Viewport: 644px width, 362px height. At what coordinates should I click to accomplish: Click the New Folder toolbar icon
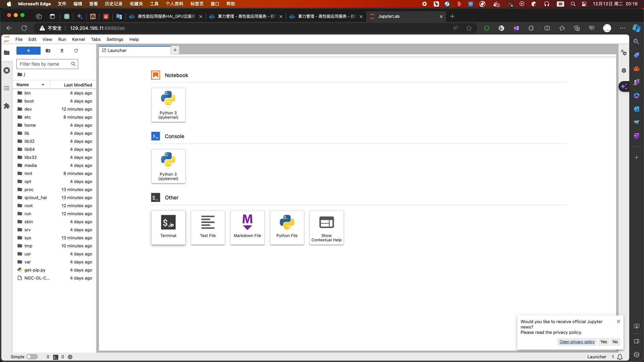tap(48, 51)
